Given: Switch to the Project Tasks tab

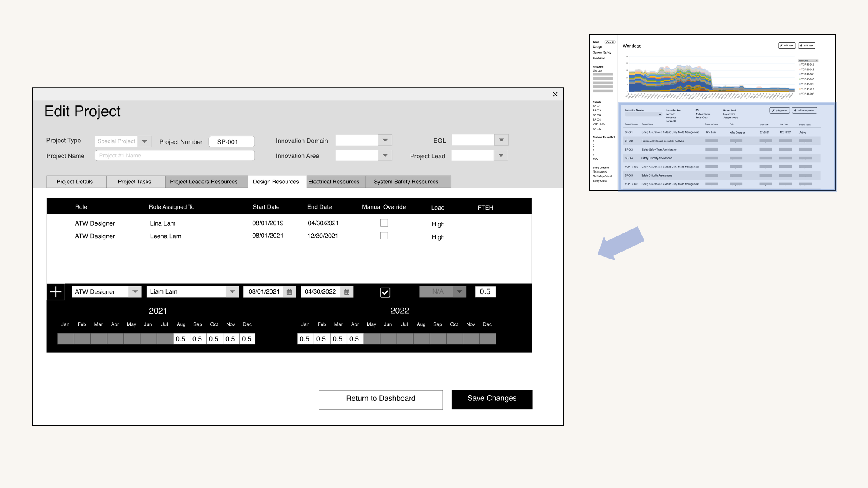Looking at the screenshot, I should coord(135,182).
